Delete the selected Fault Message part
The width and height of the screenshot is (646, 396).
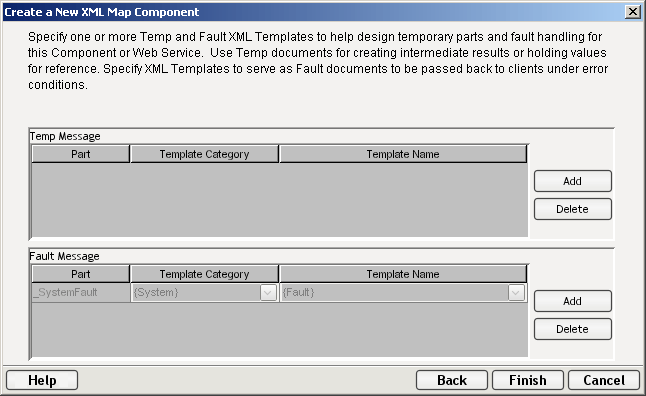573,329
